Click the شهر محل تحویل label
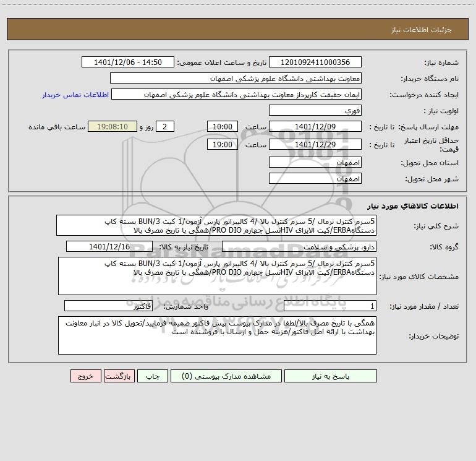 pos(432,179)
